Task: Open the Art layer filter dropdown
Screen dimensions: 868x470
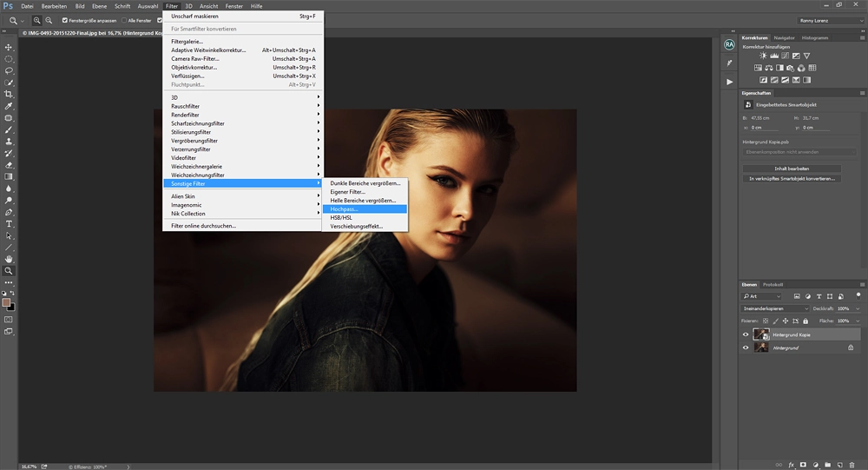Action: [762, 296]
